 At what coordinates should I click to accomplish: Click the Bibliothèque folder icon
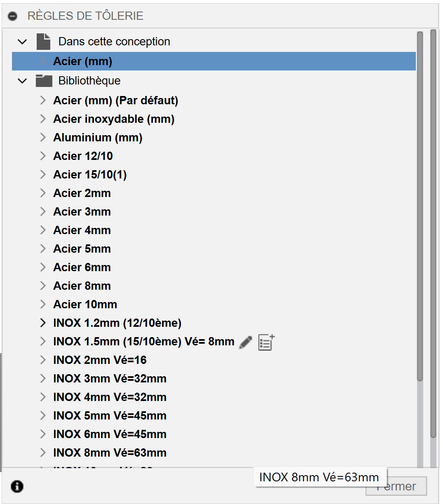(44, 81)
